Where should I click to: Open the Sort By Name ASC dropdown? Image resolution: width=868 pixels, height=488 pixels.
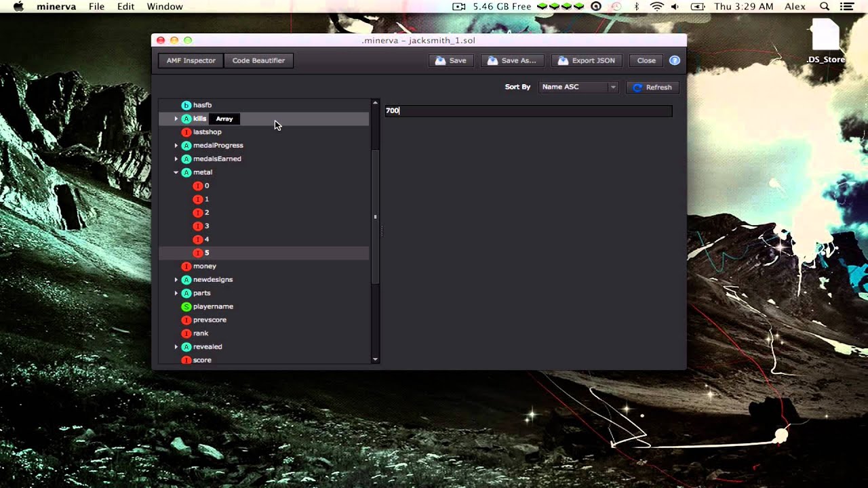click(578, 87)
